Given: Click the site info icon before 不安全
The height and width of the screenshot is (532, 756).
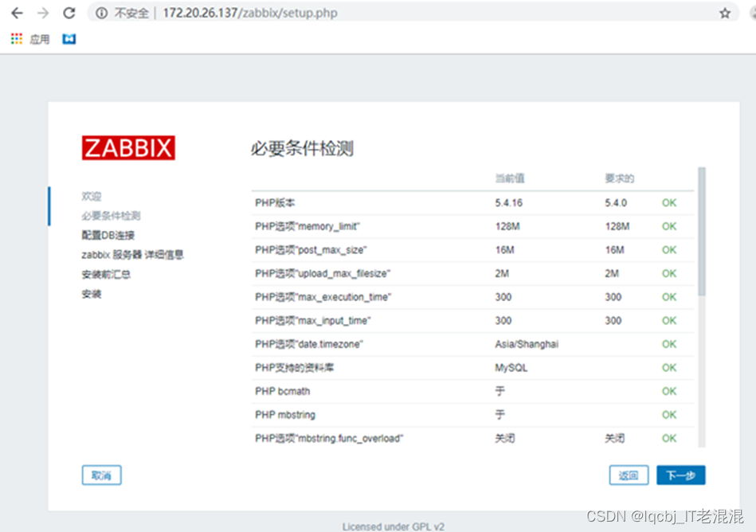Looking at the screenshot, I should click(x=101, y=13).
